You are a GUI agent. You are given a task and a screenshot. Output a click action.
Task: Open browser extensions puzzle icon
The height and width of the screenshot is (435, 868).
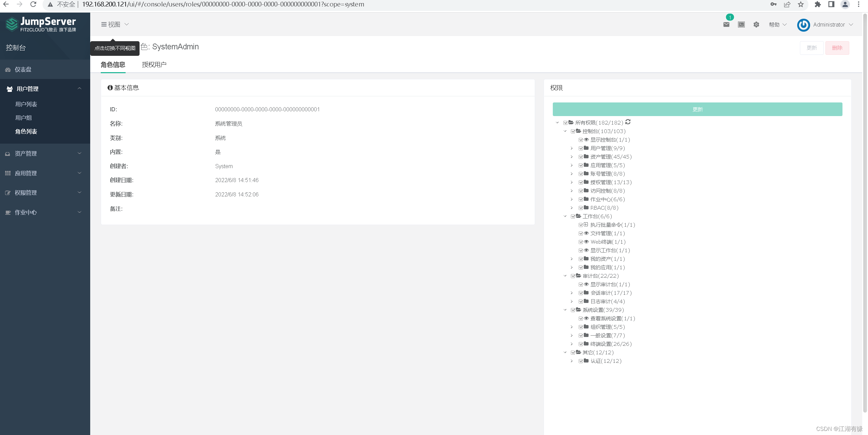(818, 4)
